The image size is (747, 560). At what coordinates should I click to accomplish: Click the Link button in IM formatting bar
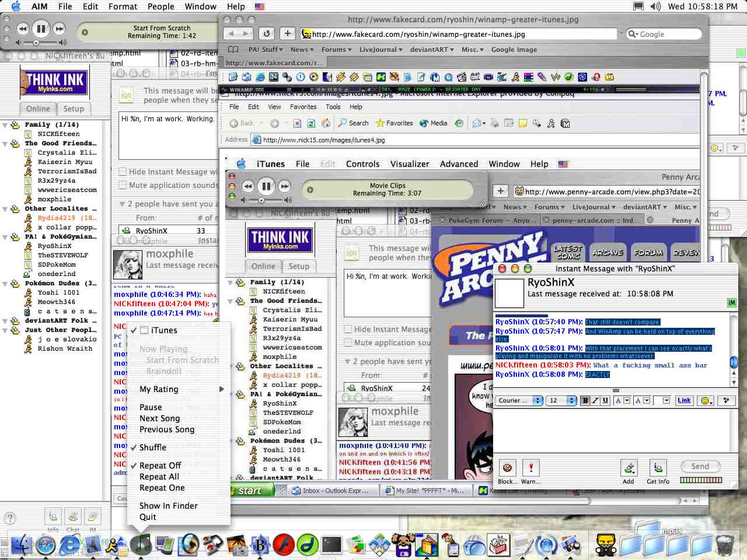684,400
